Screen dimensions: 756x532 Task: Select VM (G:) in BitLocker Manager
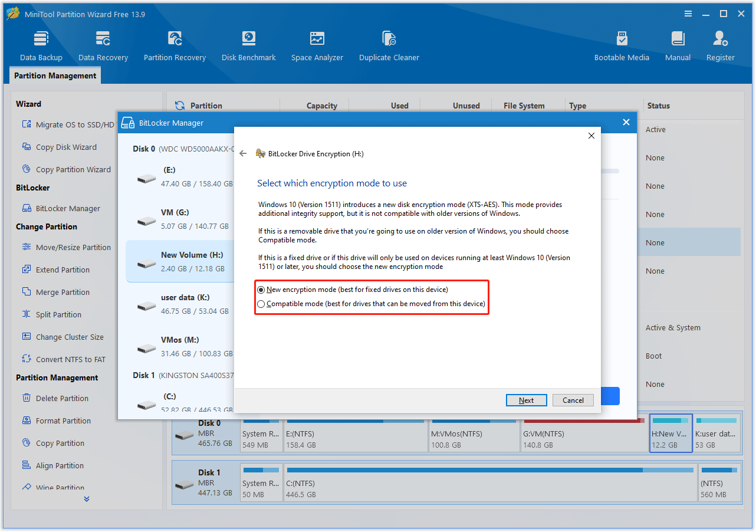180,219
